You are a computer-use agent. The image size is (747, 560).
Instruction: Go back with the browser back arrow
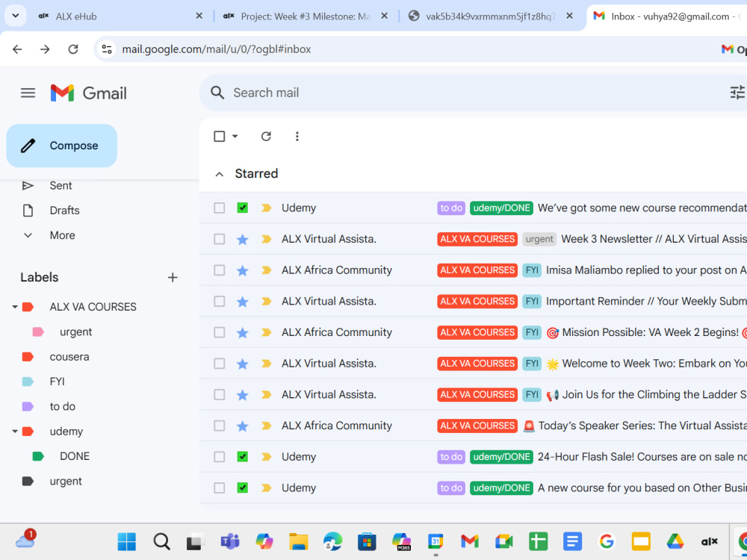click(x=17, y=49)
